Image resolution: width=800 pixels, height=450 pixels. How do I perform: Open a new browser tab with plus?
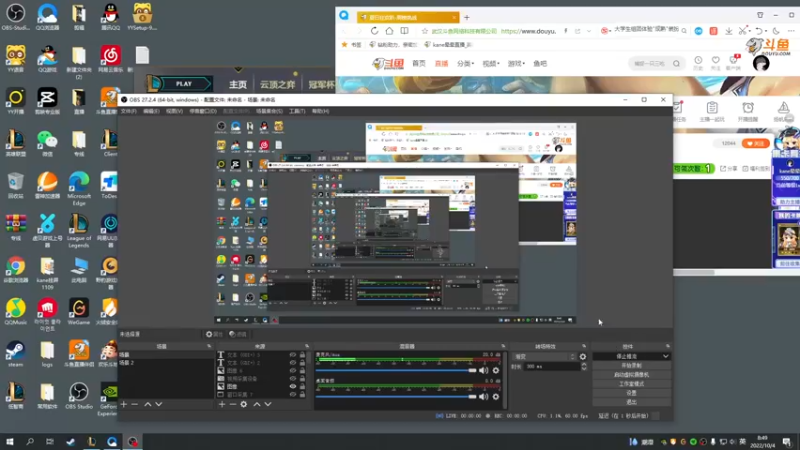pos(466,17)
